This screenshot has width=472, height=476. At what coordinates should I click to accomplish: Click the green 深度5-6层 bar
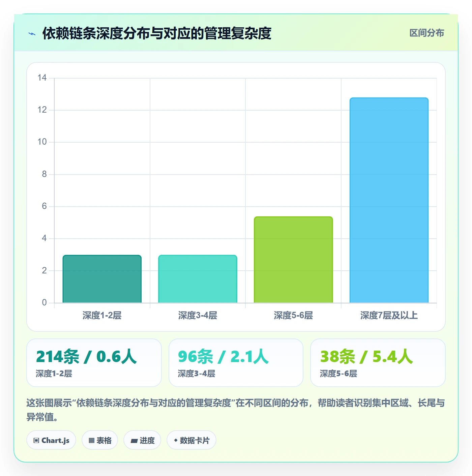tap(293, 260)
